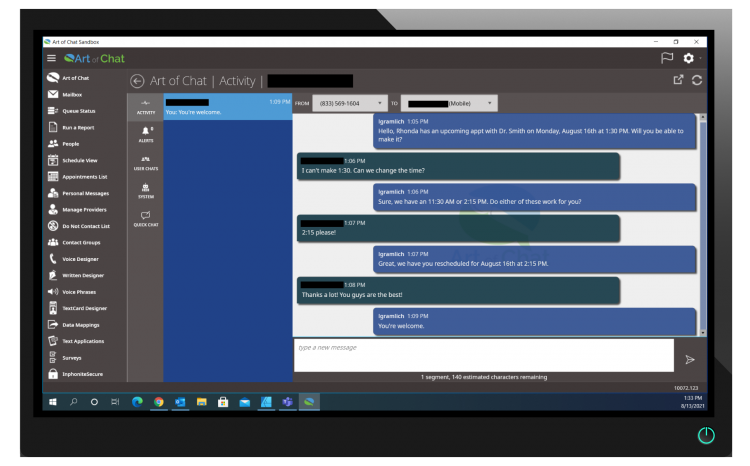
Task: Click the Data Mappings icon
Action: [53, 325]
